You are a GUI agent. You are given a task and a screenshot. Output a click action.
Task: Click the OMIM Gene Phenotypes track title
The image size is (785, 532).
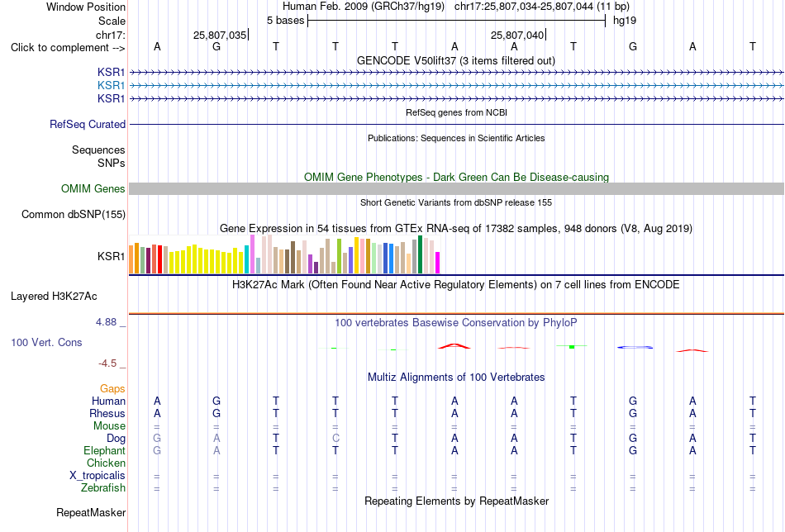coord(456,177)
